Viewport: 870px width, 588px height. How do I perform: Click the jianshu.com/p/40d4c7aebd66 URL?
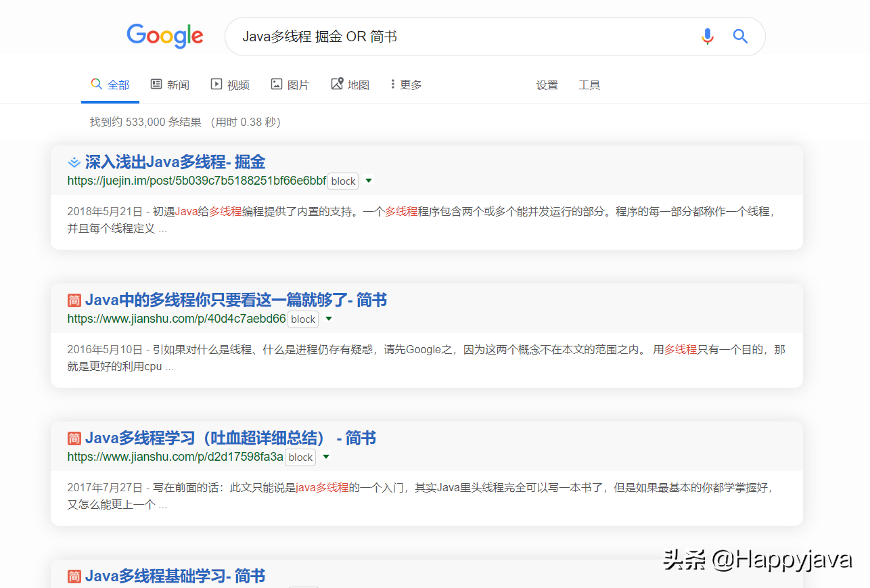point(177,319)
